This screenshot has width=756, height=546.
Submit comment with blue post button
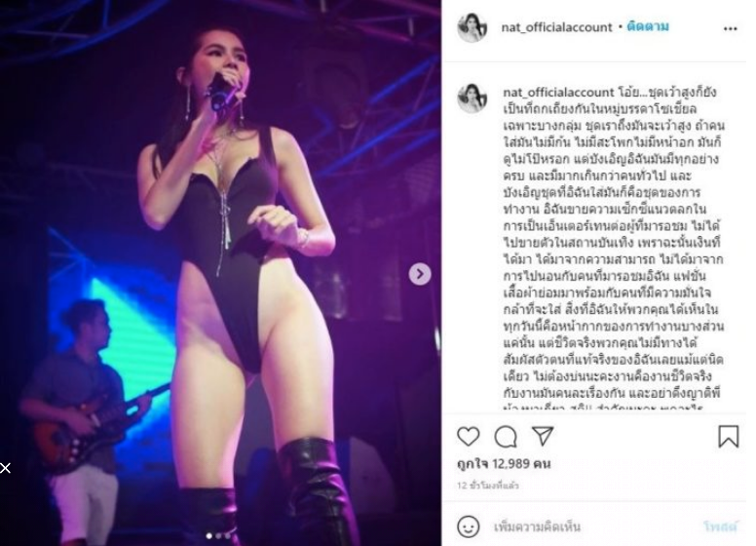click(x=720, y=526)
